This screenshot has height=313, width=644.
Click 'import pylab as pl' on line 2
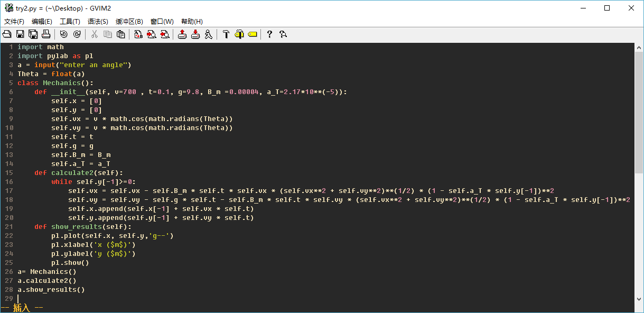click(x=55, y=56)
